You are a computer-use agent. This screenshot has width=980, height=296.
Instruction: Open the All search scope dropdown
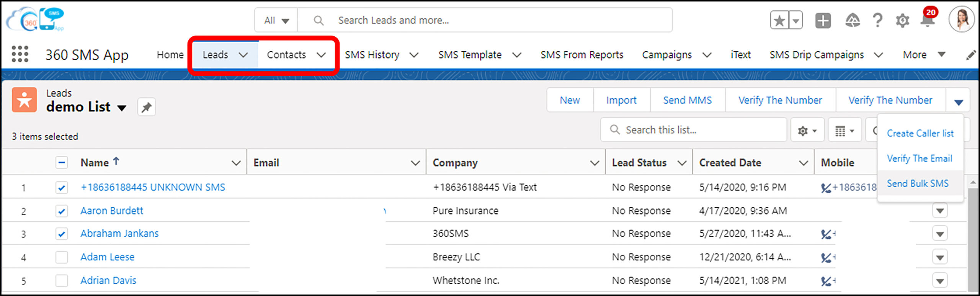(276, 20)
